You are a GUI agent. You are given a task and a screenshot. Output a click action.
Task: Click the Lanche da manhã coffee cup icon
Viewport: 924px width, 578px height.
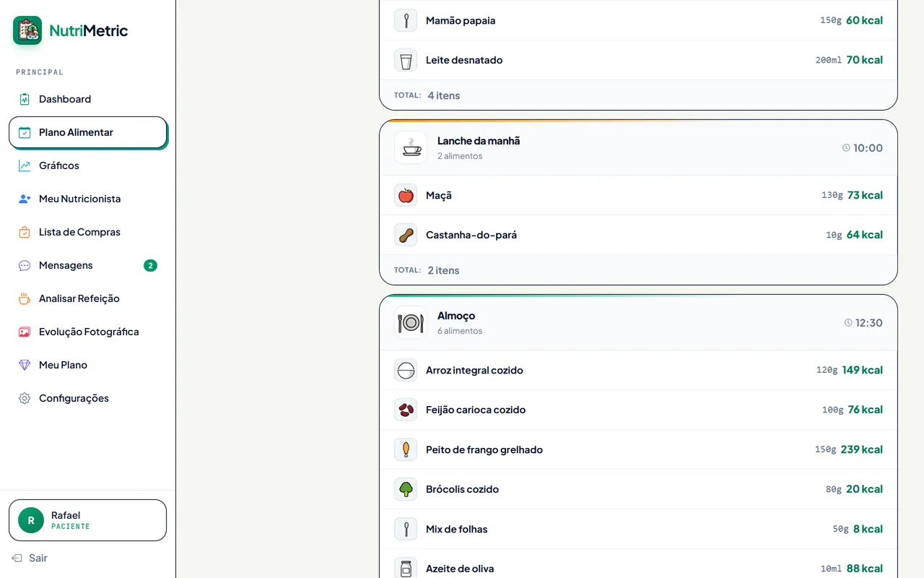tap(411, 147)
